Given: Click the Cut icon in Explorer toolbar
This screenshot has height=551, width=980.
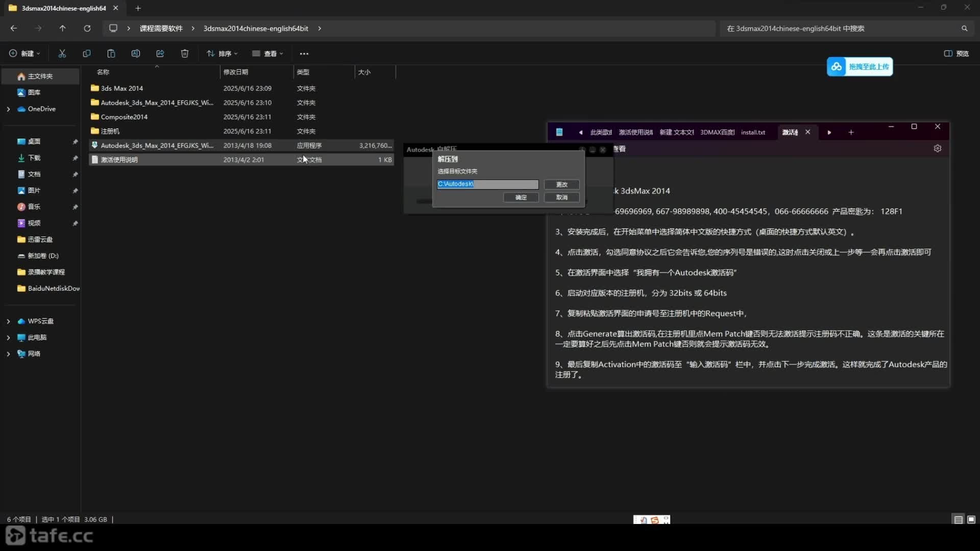Looking at the screenshot, I should tap(62, 54).
